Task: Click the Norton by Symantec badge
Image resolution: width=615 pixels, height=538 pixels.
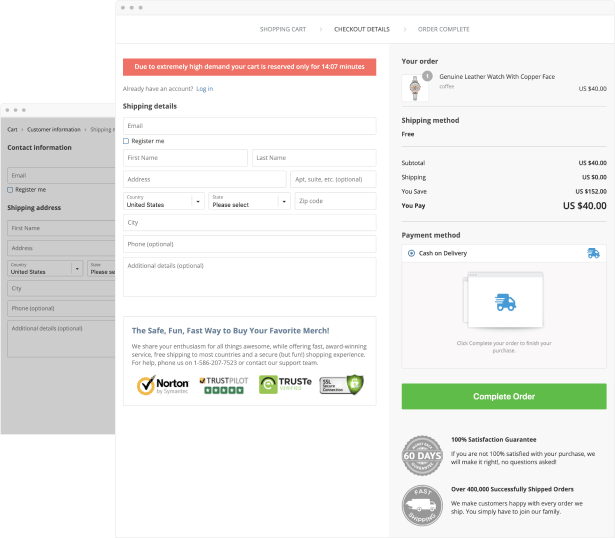Action: (x=162, y=385)
